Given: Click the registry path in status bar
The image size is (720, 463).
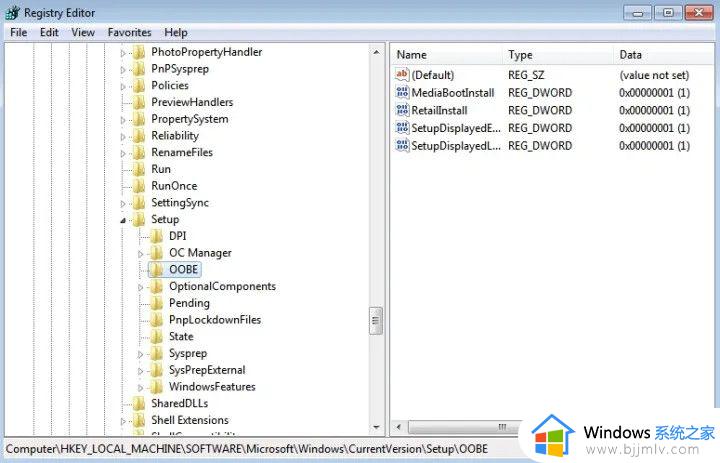Looking at the screenshot, I should point(247,449).
